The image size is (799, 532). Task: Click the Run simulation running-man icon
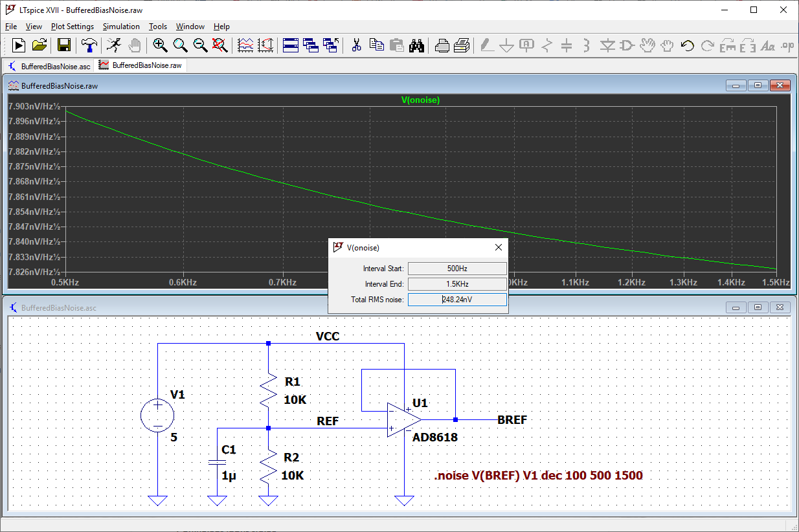tap(114, 45)
